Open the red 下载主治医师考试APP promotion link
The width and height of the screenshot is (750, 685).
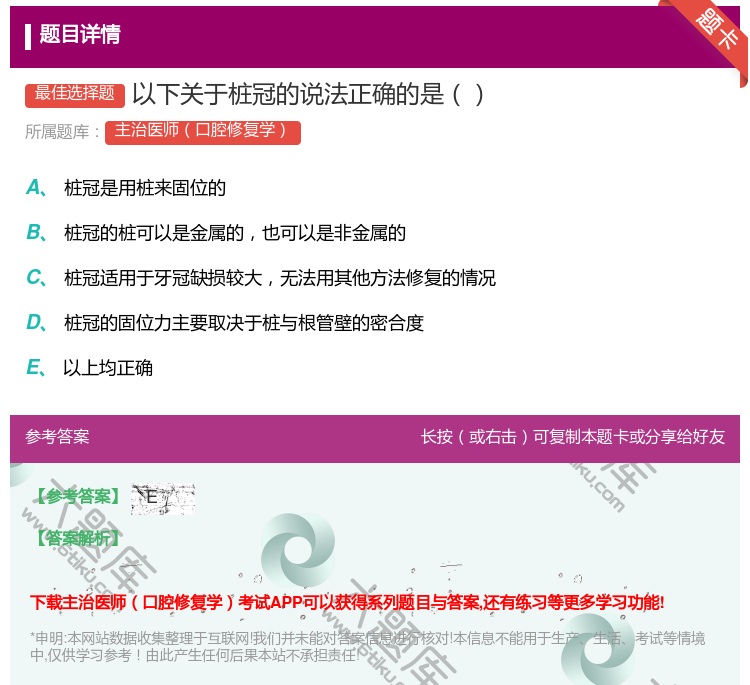tap(347, 602)
